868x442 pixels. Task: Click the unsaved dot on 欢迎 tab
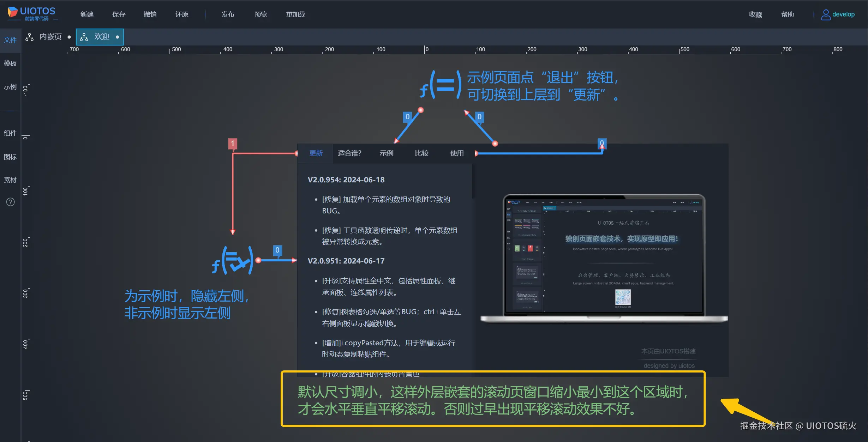[x=117, y=37]
